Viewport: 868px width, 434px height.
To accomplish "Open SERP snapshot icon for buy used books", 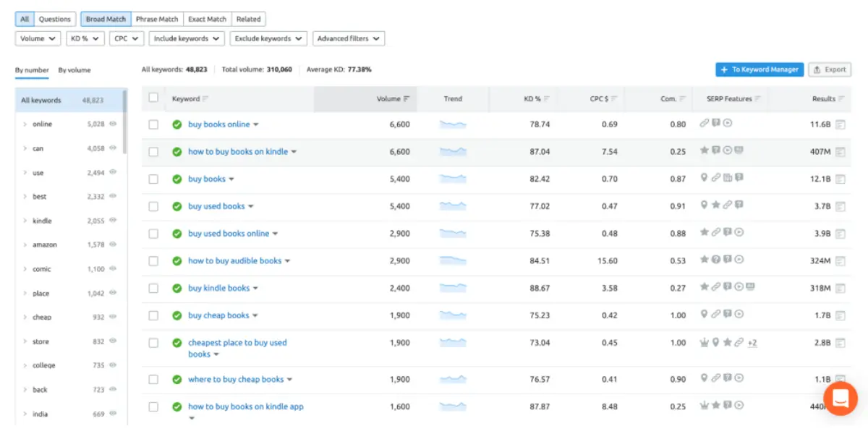I will pyautogui.click(x=840, y=206).
